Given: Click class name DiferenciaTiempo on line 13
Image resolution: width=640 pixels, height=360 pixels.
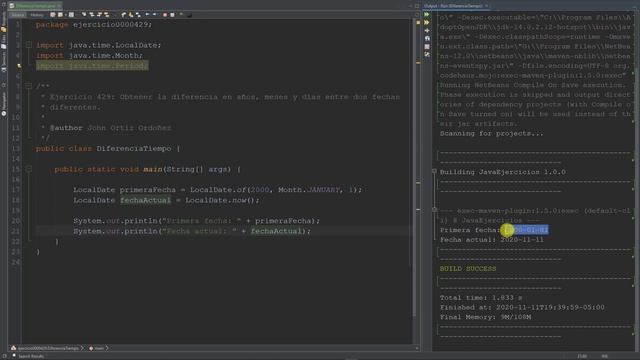Looking at the screenshot, I should (x=134, y=149).
